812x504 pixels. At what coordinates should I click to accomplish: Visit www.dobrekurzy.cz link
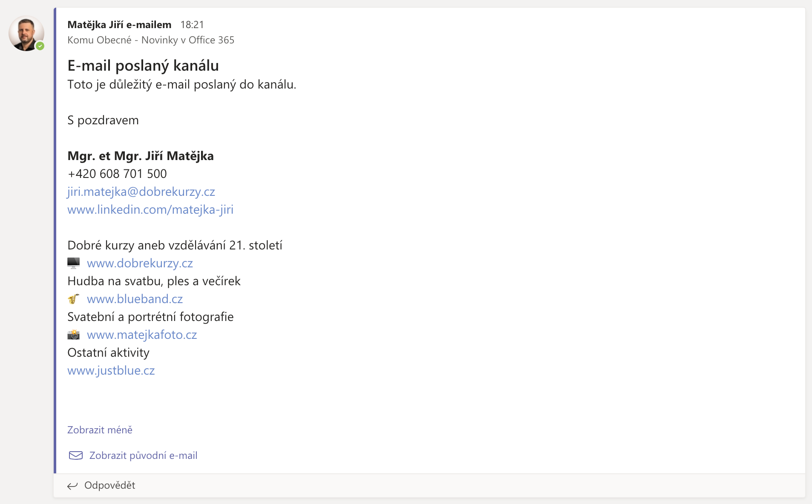(x=140, y=263)
